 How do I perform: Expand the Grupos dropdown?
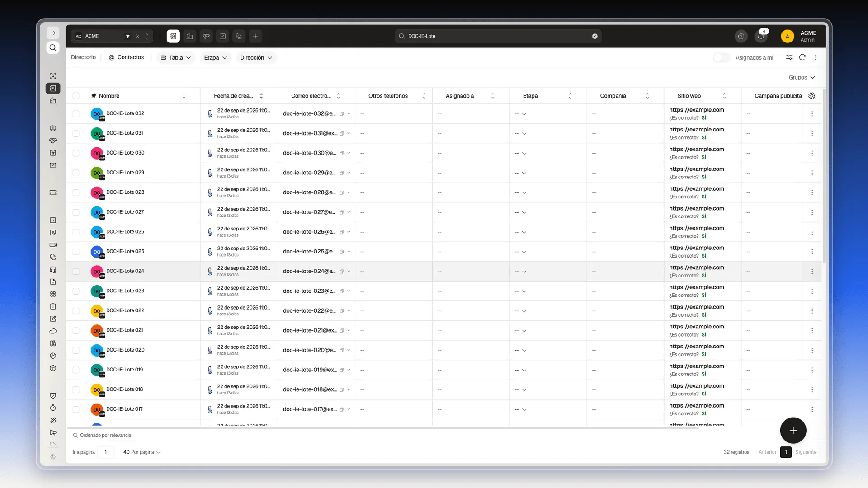802,78
